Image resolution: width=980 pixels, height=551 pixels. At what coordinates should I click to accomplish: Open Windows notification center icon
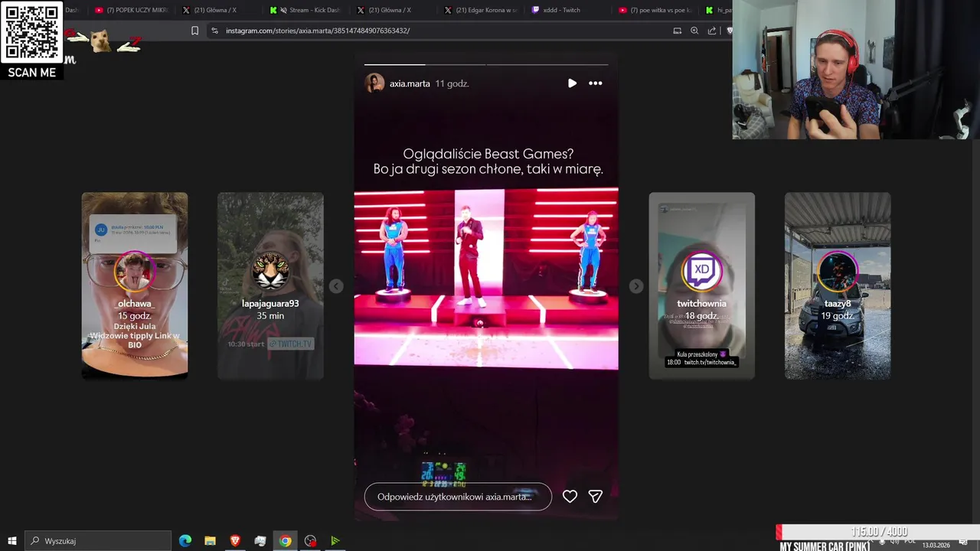coord(963,543)
